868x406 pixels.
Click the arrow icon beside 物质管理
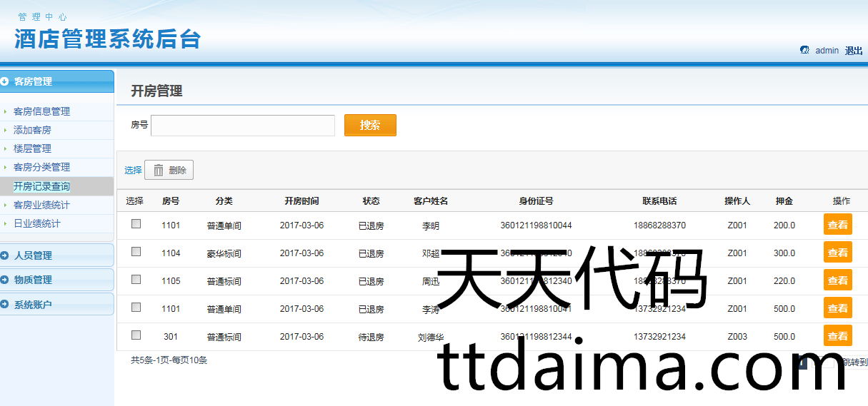pos(5,280)
